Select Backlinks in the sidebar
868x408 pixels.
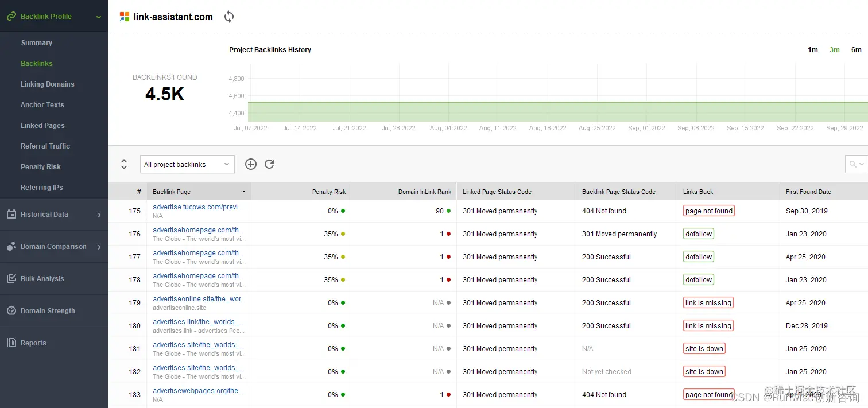[x=37, y=64]
